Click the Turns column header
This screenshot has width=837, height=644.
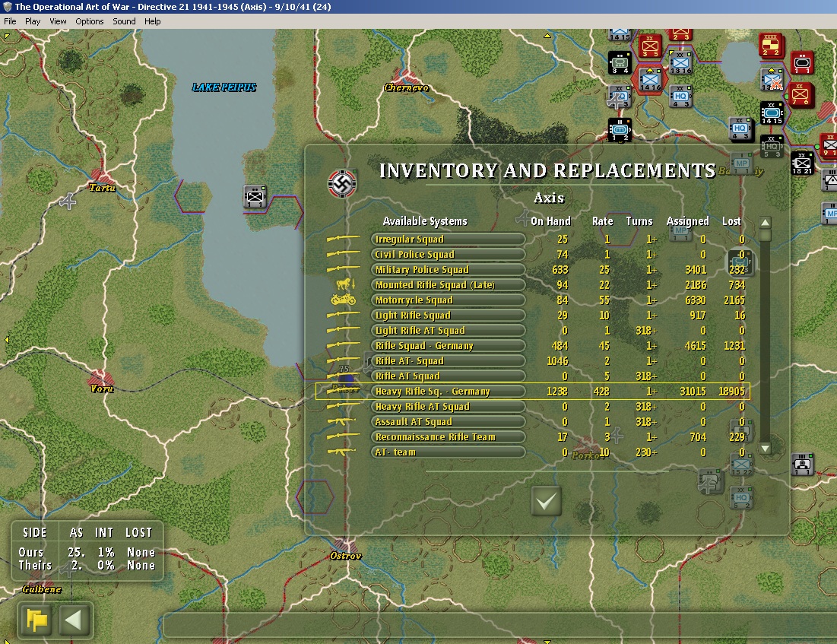[639, 221]
